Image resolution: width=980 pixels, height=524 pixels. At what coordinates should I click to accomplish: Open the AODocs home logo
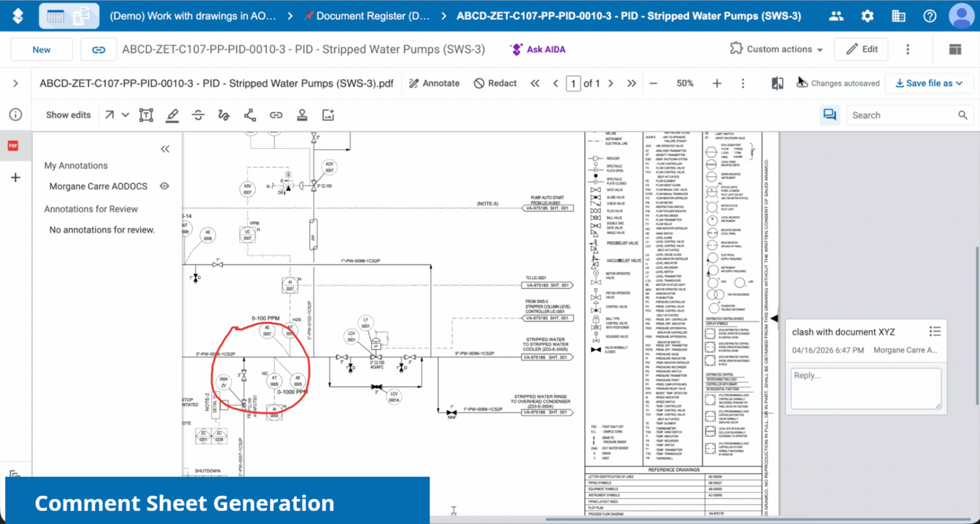click(18, 16)
